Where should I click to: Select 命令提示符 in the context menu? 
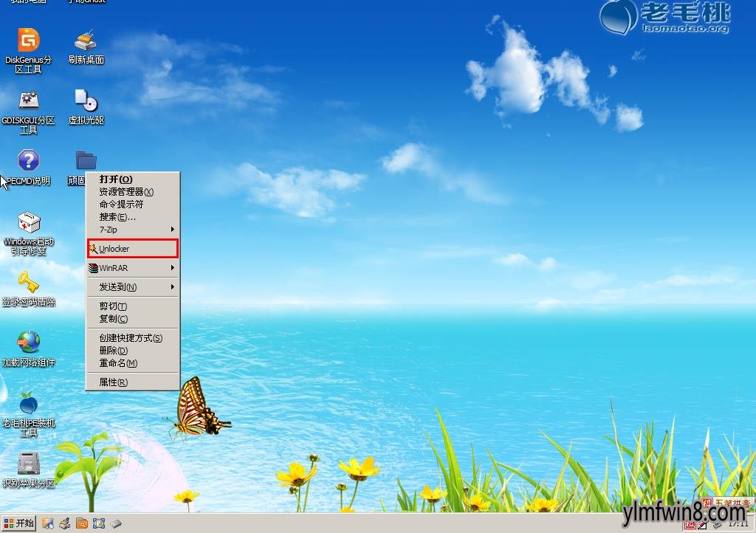[x=133, y=204]
